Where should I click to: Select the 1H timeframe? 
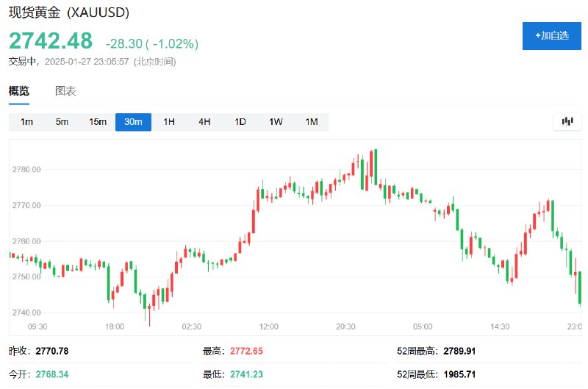point(169,122)
